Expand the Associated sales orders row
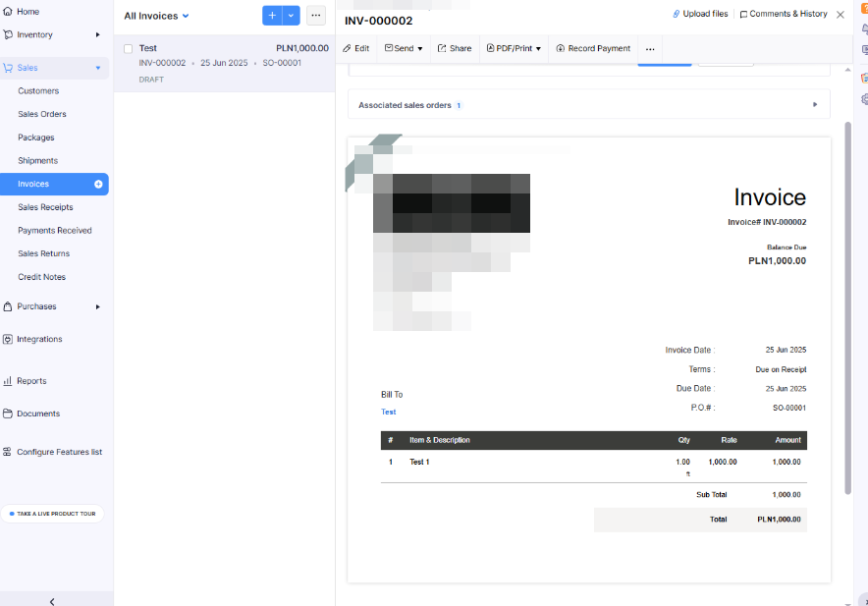Screen dimensions: 868x606 (x=815, y=103)
